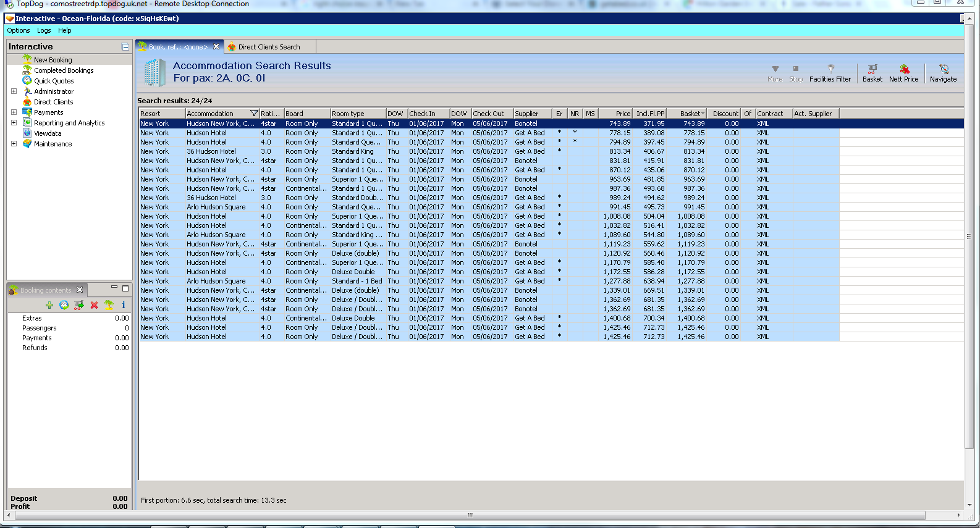Click the 371.95 Incl.Fl.PP value
Viewport: 980px width, 528px height.
pos(654,124)
